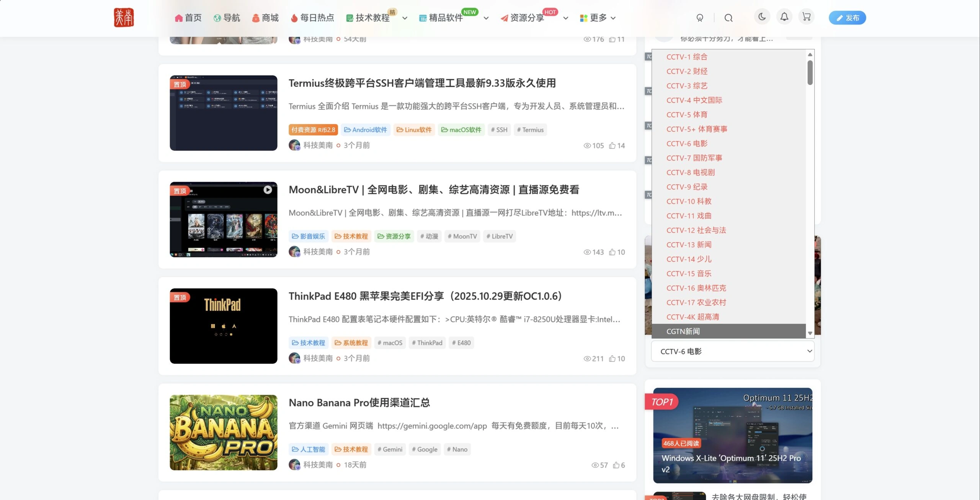The width and height of the screenshot is (980, 500).
Task: Open 商城 in the navigation bar
Action: tap(265, 18)
